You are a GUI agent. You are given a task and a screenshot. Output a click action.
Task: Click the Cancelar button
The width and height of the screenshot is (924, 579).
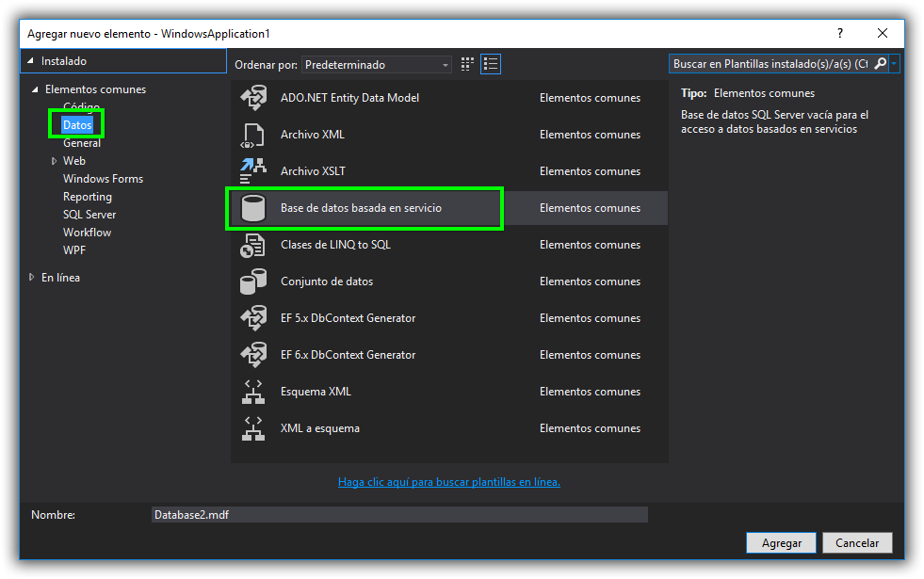(857, 543)
